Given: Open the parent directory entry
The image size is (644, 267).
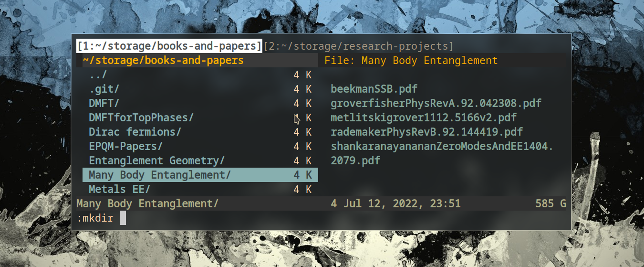Looking at the screenshot, I should point(98,75).
